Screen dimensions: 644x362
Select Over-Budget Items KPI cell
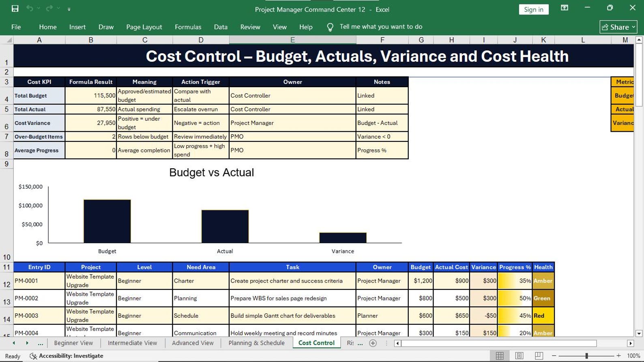coord(39,137)
